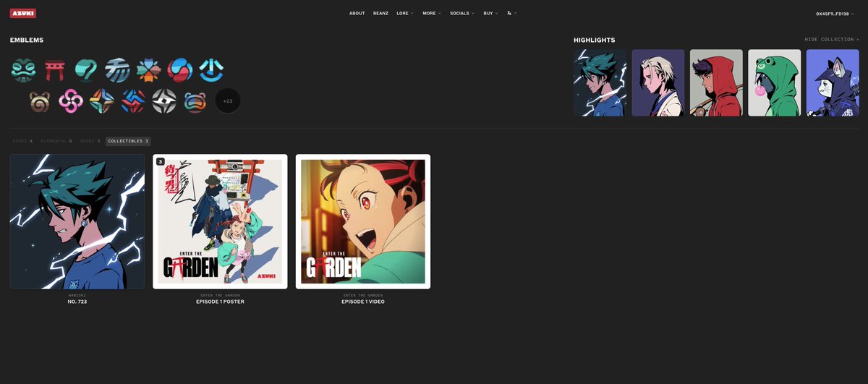Open the About page

click(357, 13)
